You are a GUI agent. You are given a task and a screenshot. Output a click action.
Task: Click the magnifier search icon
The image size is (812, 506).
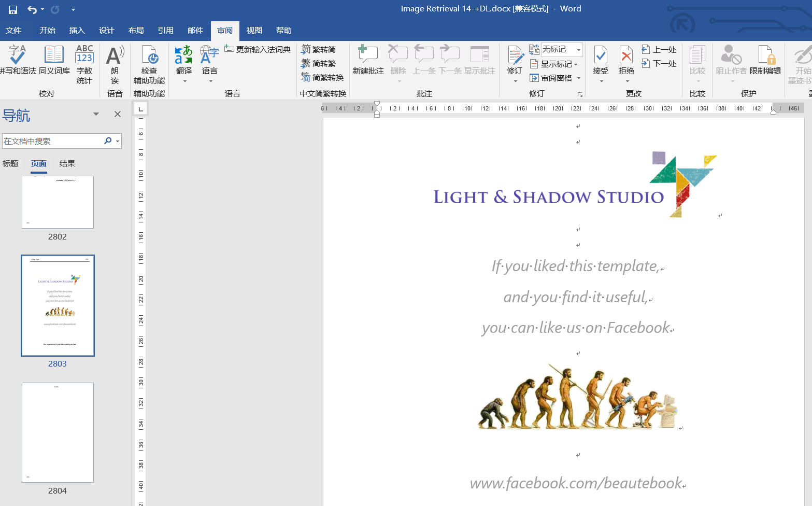click(x=108, y=141)
